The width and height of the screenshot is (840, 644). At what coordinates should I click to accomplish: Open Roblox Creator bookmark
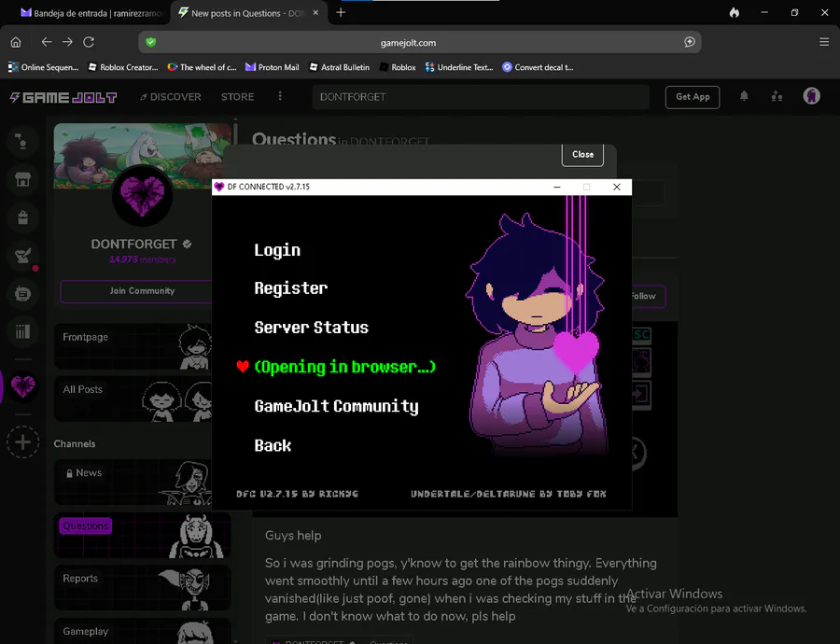[123, 67]
